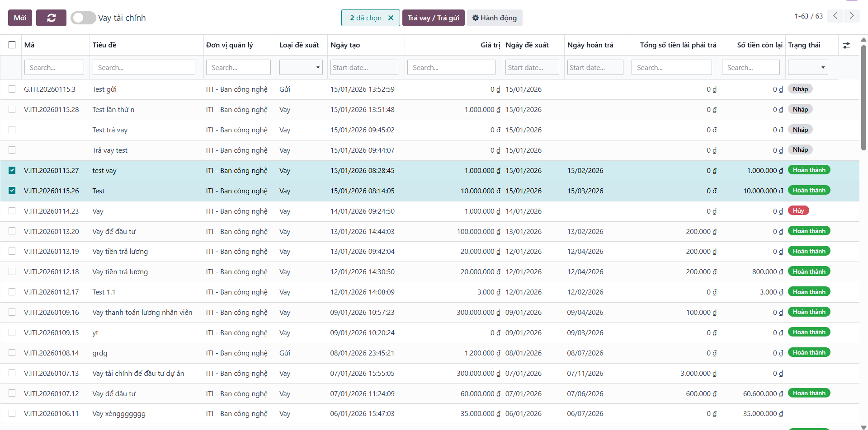Click the Ngày đề xuất start date filter

pos(532,67)
